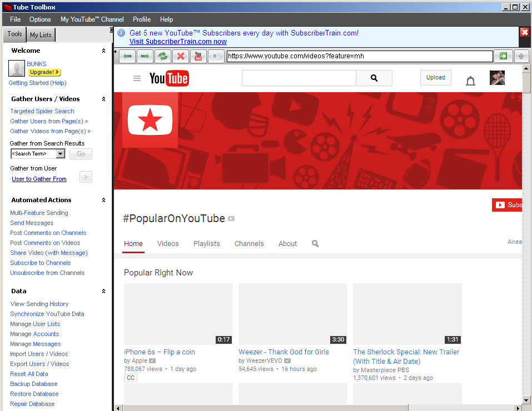Click the YouTube search magnifier button
The image size is (532, 411).
pos(374,78)
